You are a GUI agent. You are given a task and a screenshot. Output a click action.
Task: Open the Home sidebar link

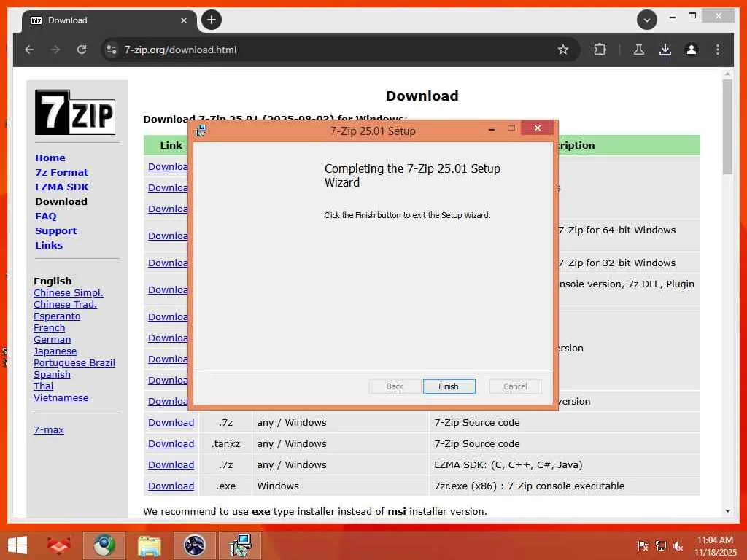coord(50,157)
